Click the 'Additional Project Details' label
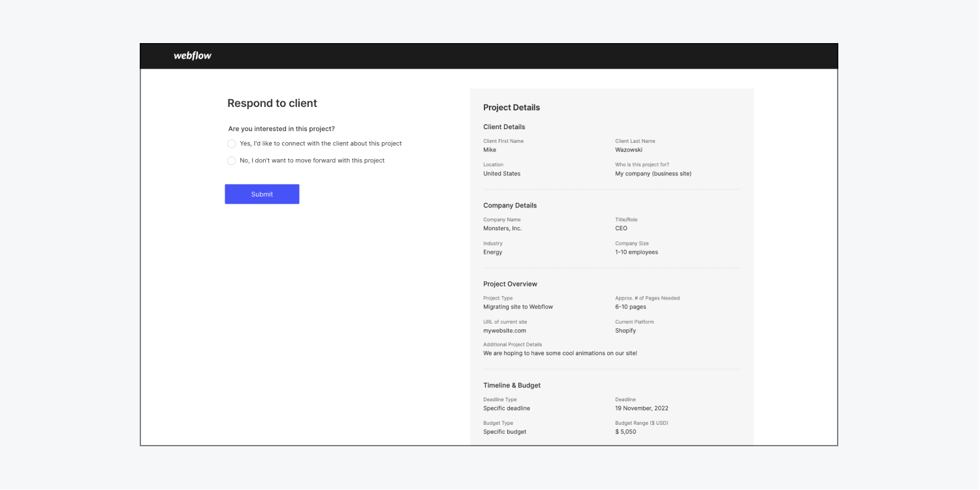Image resolution: width=980 pixels, height=490 pixels. point(513,345)
